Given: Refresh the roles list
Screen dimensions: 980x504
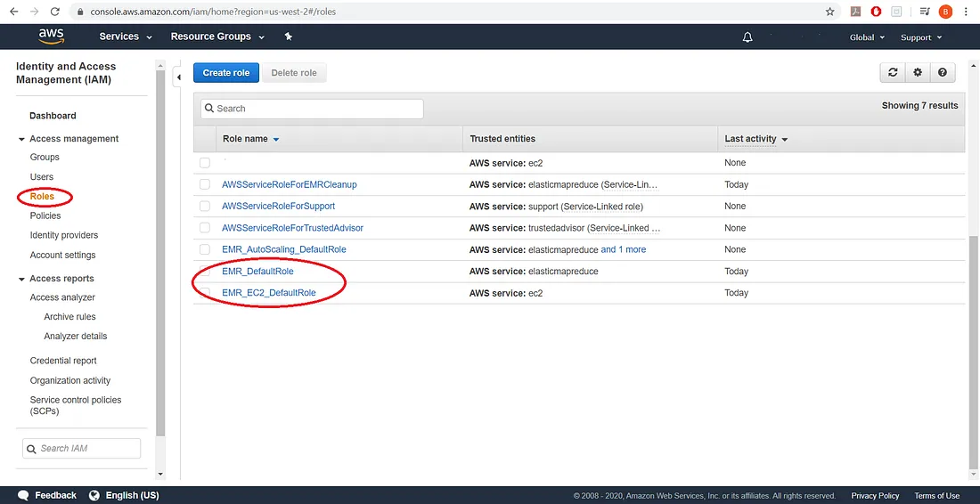Looking at the screenshot, I should point(893,72).
